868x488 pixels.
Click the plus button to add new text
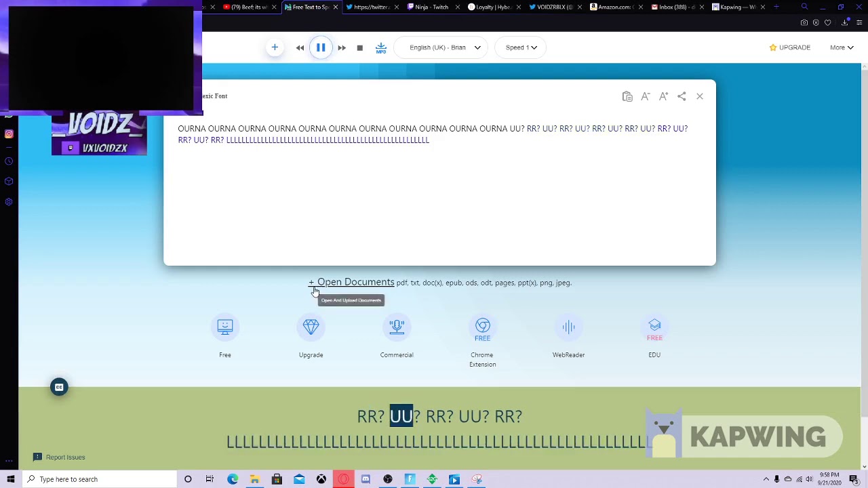pyautogui.click(x=275, y=47)
